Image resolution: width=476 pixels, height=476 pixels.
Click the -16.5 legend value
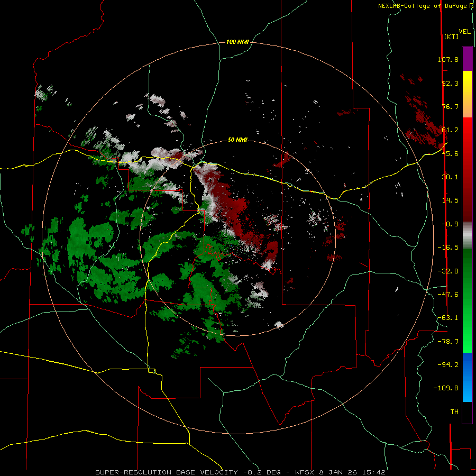(x=448, y=248)
